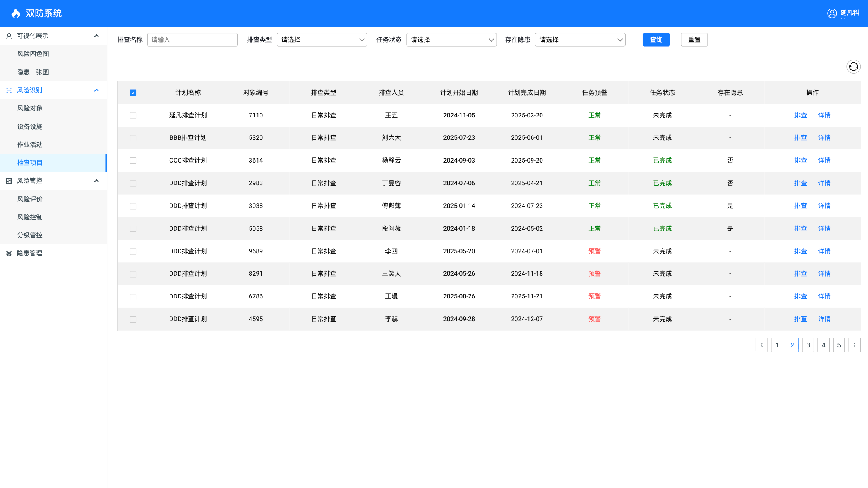Open the user avatar icon for 延凡科
Viewport: 868px width, 488px height.
tap(832, 13)
